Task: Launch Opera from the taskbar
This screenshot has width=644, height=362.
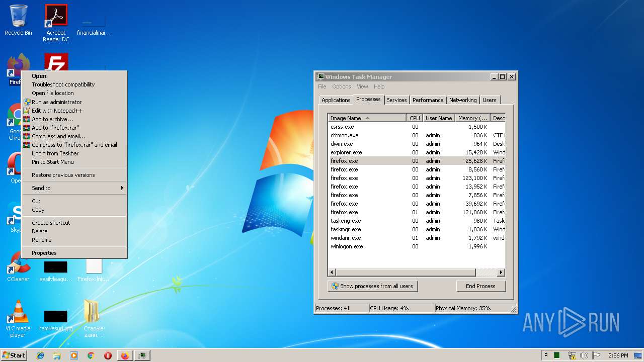Action: (108, 355)
